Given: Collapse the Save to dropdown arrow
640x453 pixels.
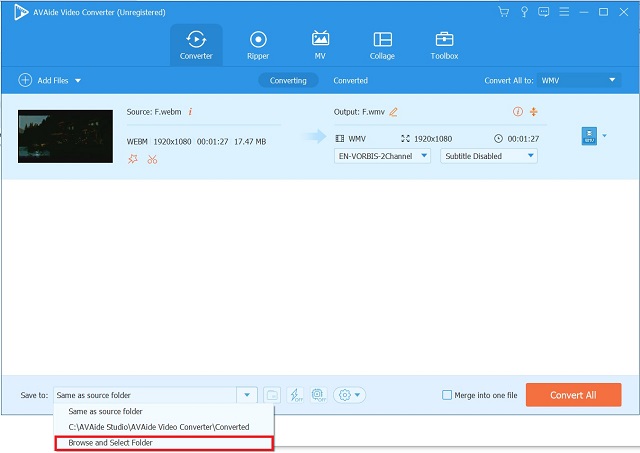Looking at the screenshot, I should tap(247, 395).
